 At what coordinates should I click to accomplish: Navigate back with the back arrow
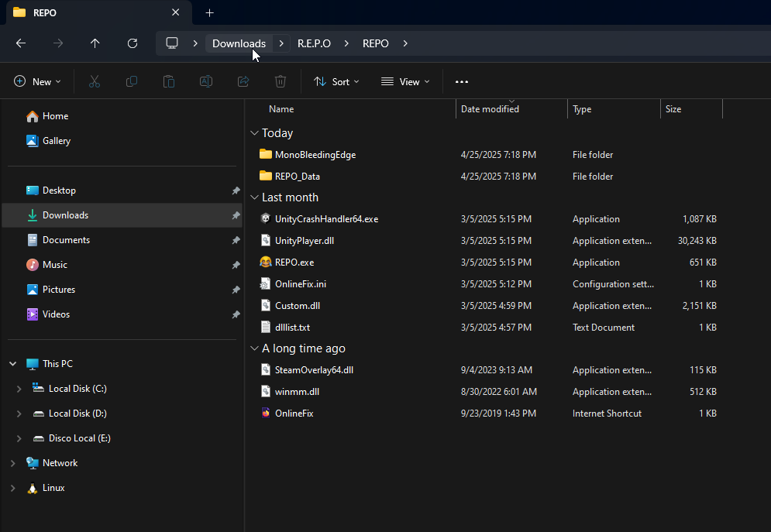click(21, 43)
